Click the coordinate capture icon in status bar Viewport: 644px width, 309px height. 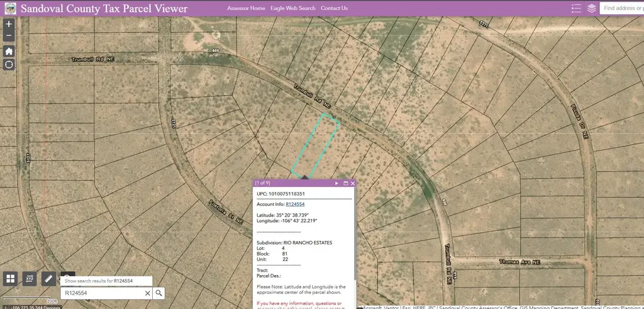pos(5,307)
